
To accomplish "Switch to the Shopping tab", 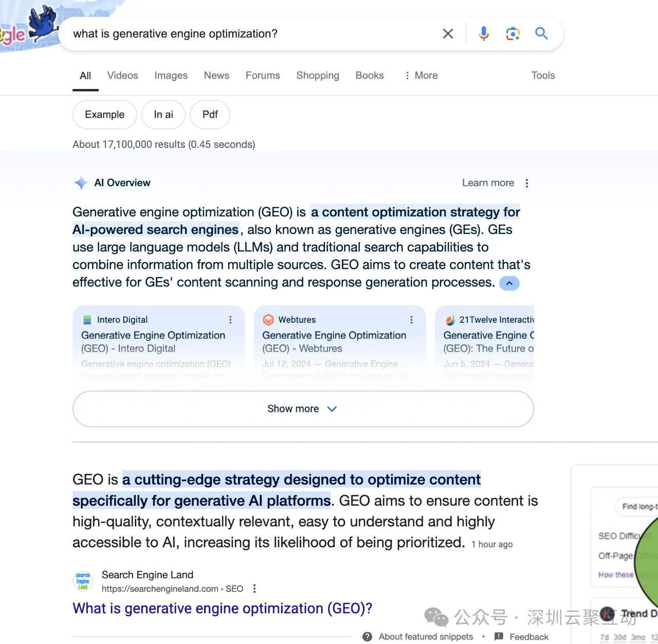I will point(318,76).
